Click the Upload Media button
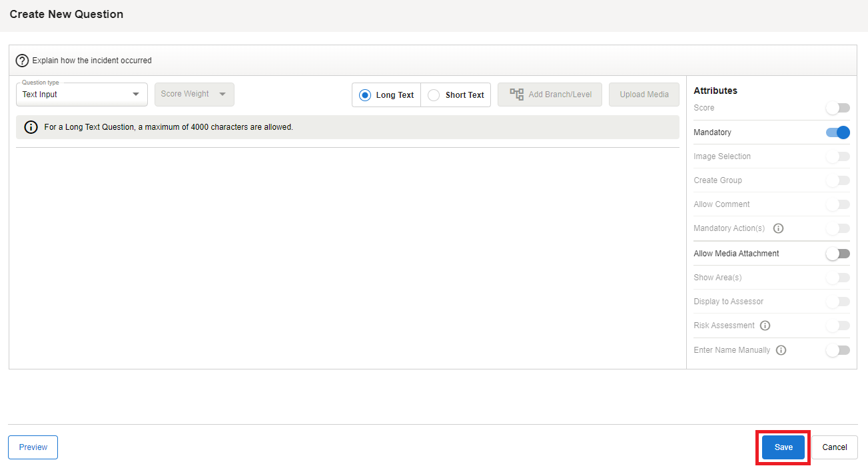This screenshot has width=868, height=468. [644, 95]
